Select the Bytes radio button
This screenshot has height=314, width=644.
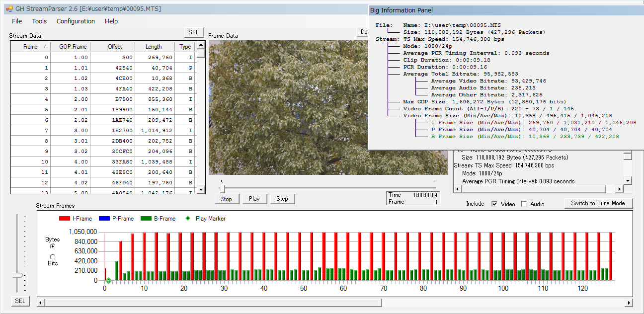pyautogui.click(x=53, y=246)
